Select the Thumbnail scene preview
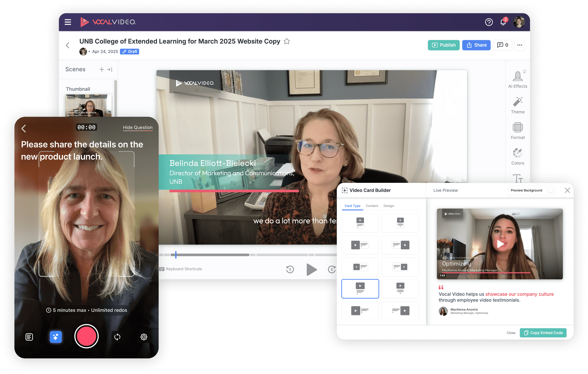The height and width of the screenshot is (374, 588). coord(88,105)
